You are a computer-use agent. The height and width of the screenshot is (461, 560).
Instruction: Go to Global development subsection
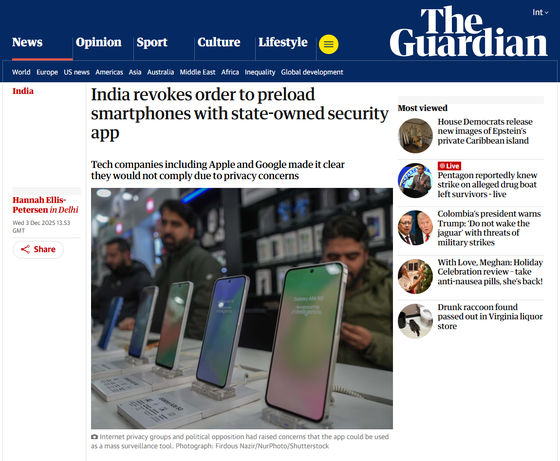[x=312, y=72]
